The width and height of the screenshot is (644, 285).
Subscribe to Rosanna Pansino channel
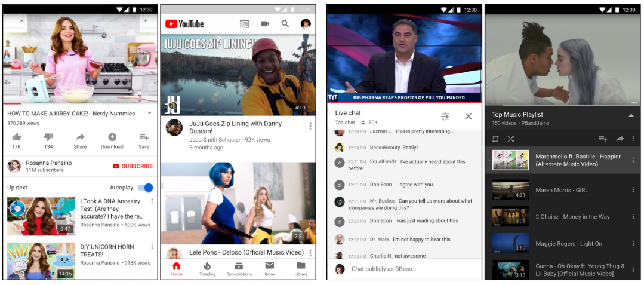pyautogui.click(x=133, y=166)
